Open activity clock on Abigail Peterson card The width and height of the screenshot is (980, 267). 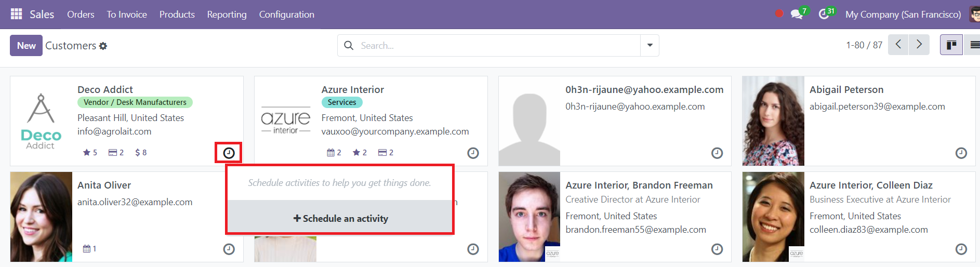coord(961,153)
